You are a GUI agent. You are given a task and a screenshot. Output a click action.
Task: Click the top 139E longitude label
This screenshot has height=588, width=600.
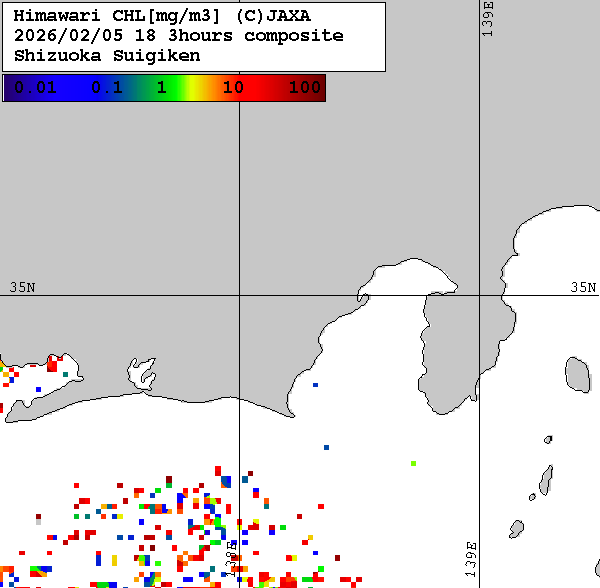click(x=489, y=19)
